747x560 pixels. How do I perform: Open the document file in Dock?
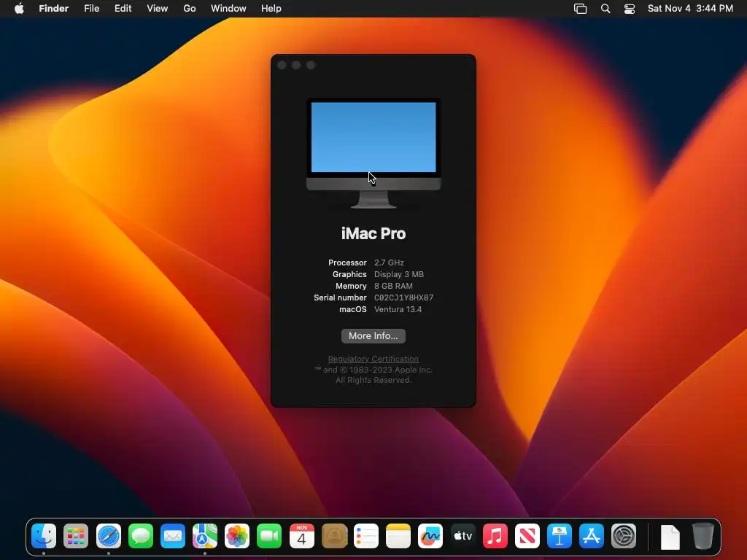(670, 537)
